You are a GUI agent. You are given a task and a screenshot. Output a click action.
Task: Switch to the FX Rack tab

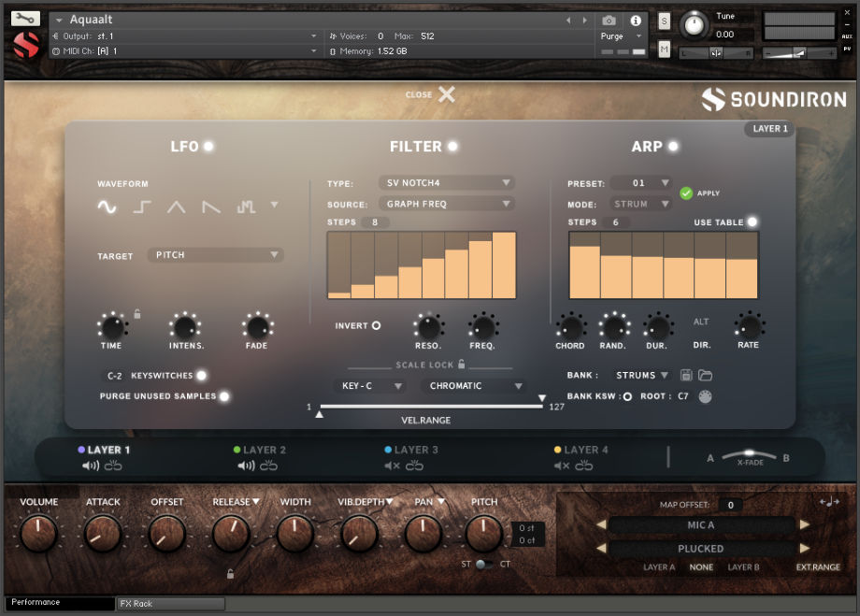pos(168,603)
